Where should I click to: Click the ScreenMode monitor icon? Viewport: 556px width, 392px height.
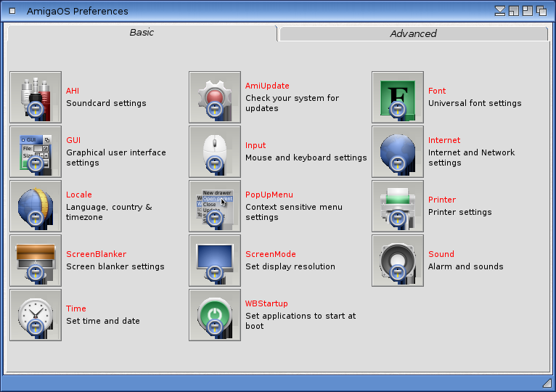click(215, 261)
